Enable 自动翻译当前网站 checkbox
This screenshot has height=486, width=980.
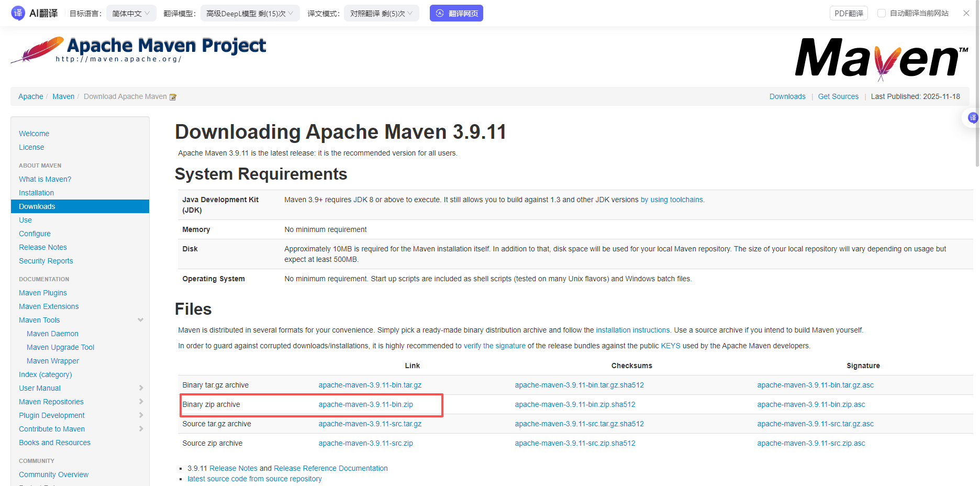[x=882, y=13]
